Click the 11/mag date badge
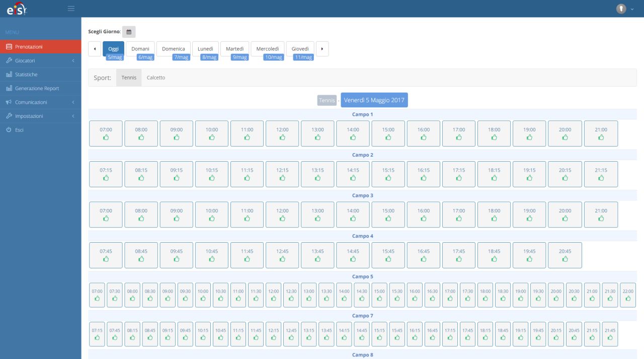644x359 pixels. pyautogui.click(x=304, y=57)
